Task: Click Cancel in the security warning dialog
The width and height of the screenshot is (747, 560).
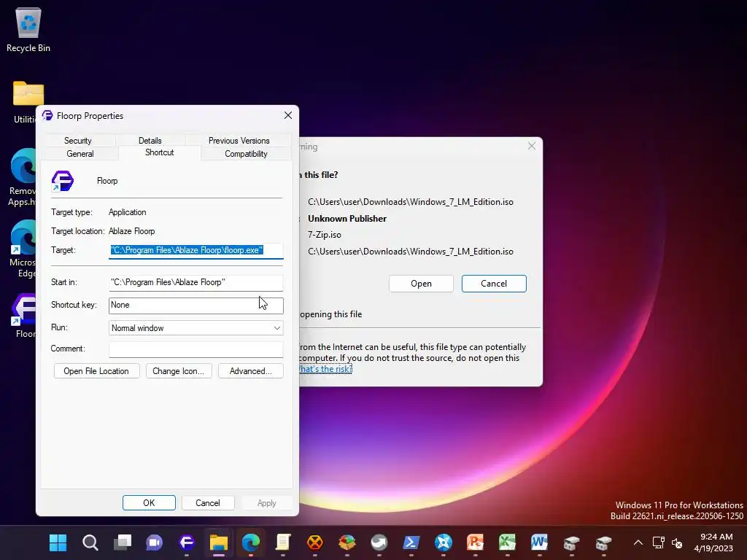Action: pyautogui.click(x=494, y=284)
